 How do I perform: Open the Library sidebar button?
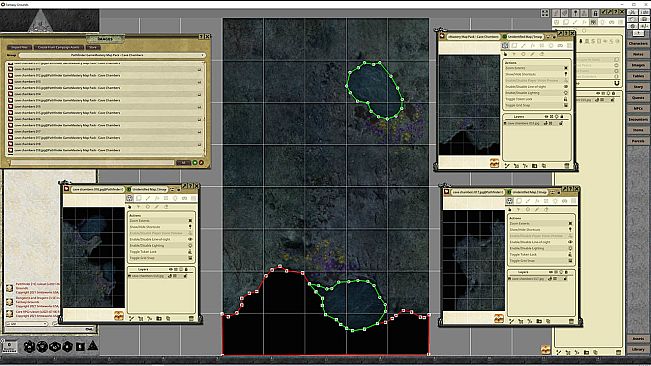pyautogui.click(x=638, y=349)
